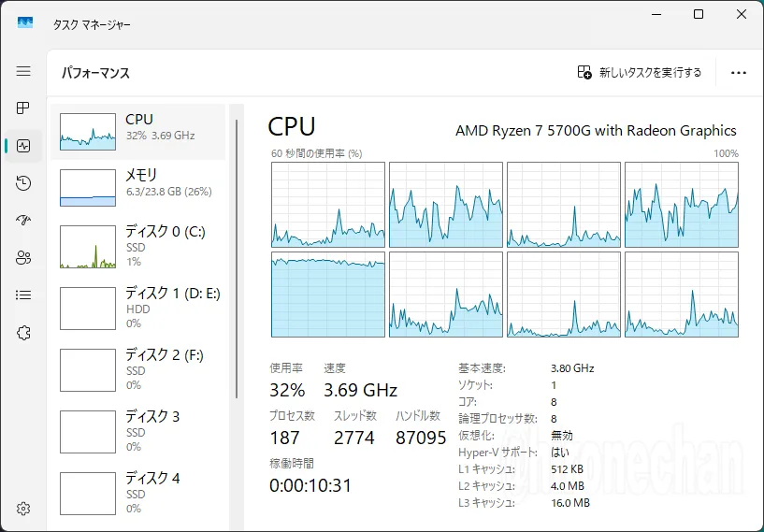Open the Details list icon
Screen dimensions: 764x532
23,295
